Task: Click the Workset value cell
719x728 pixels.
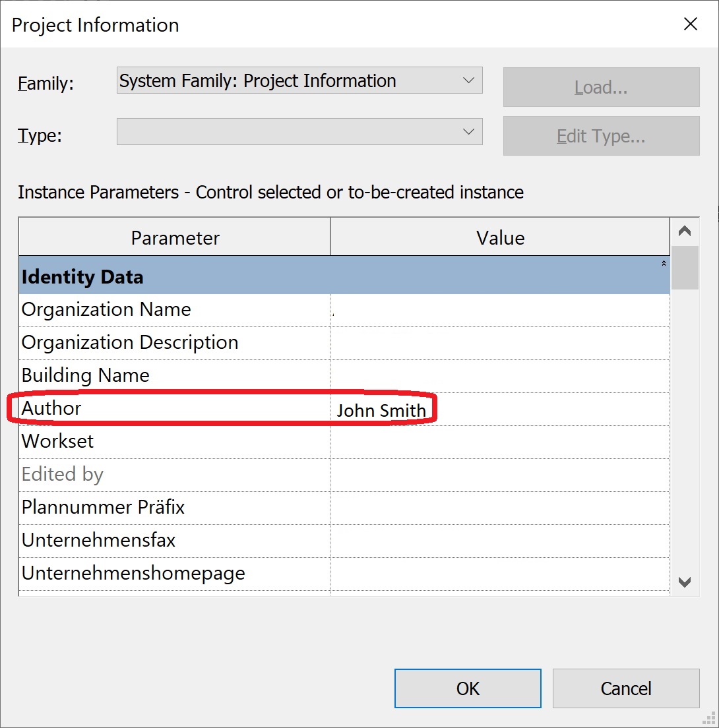Action: (x=499, y=442)
